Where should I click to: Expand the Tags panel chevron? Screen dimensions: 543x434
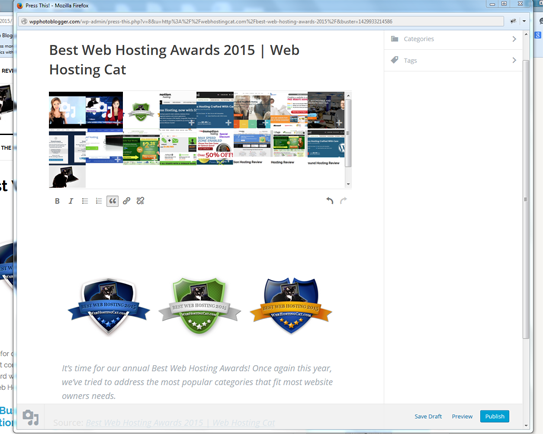tap(514, 60)
